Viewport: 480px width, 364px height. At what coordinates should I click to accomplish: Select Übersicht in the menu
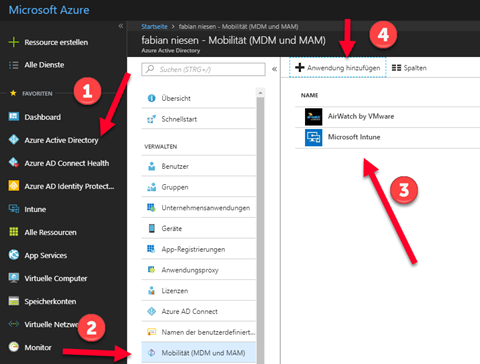point(198,98)
